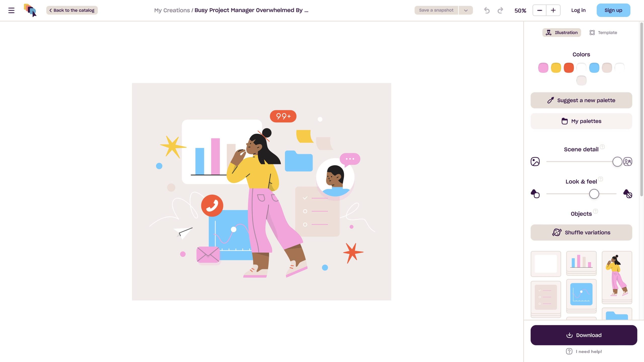Viewport: 644px width, 362px height.
Task: Zoom out with the minus button
Action: click(x=539, y=10)
